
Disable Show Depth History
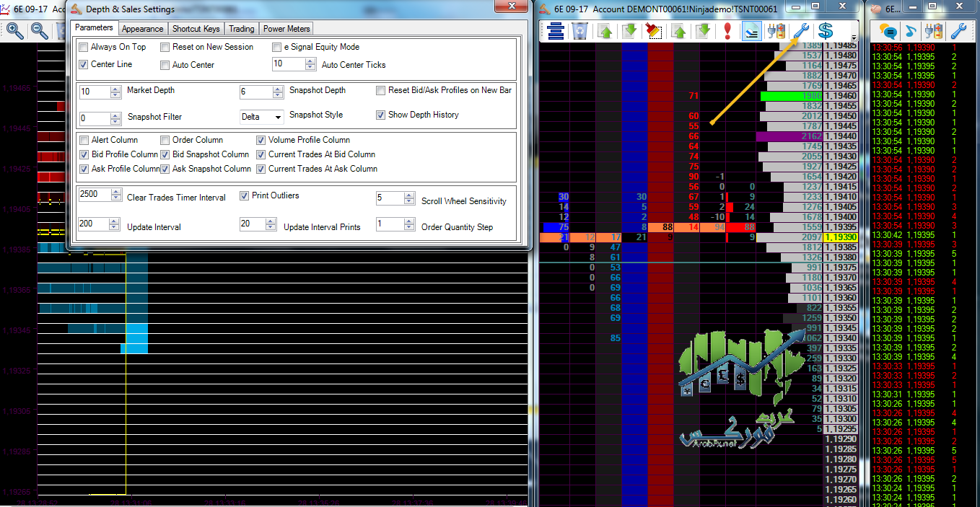point(381,115)
